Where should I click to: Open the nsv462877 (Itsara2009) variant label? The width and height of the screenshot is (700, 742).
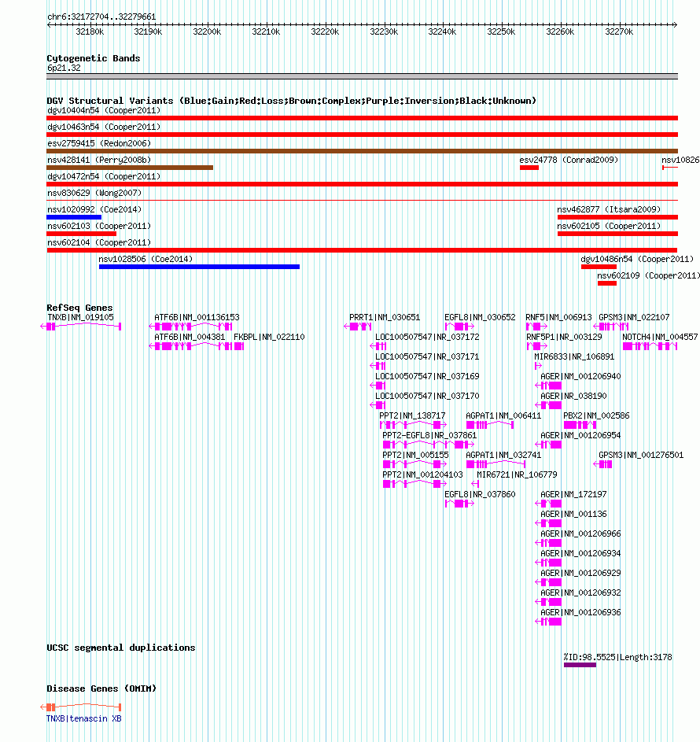click(609, 209)
